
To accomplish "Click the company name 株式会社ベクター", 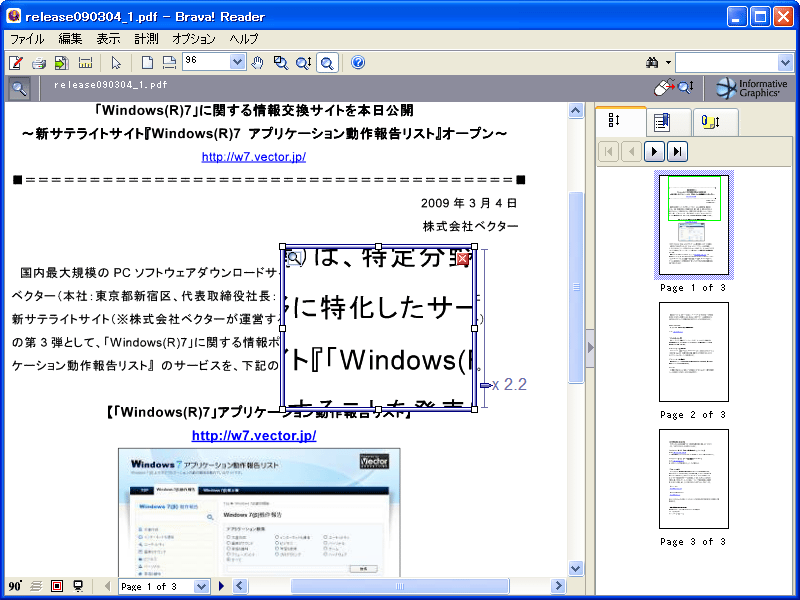I will click(x=470, y=226).
